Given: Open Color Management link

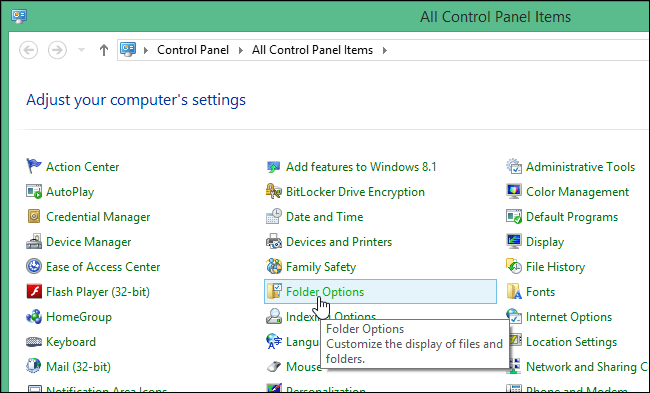Looking at the screenshot, I should click(x=577, y=192).
